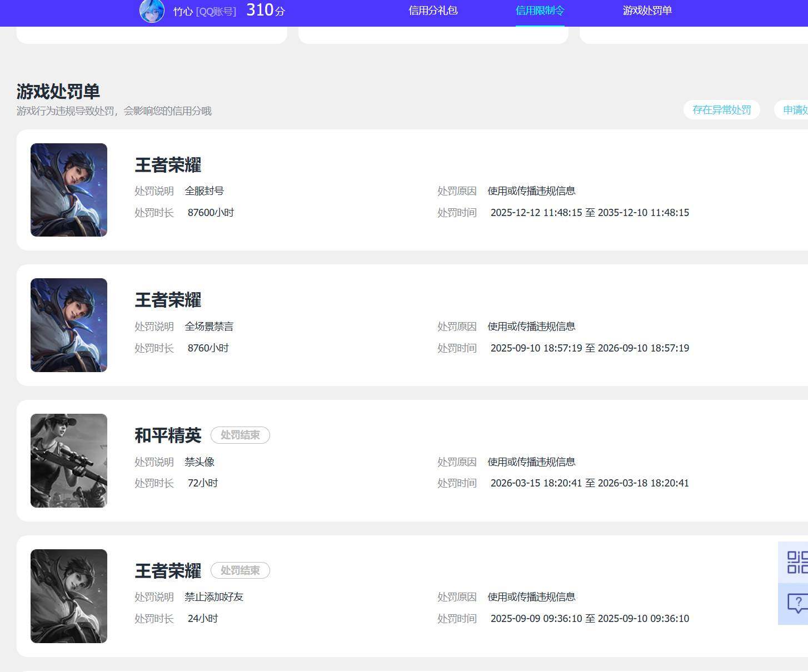Click the time range starting 2025-09-10 18:57:19
This screenshot has width=808, height=672.
pyautogui.click(x=590, y=348)
